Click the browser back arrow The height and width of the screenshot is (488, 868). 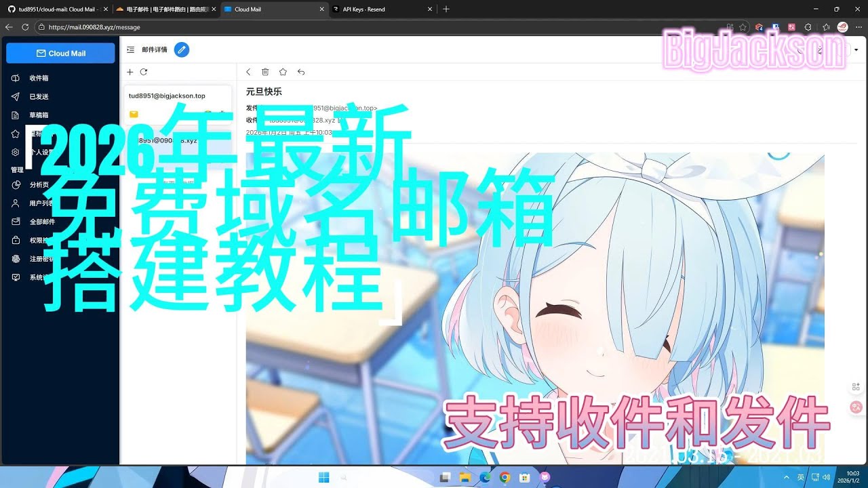point(9,27)
